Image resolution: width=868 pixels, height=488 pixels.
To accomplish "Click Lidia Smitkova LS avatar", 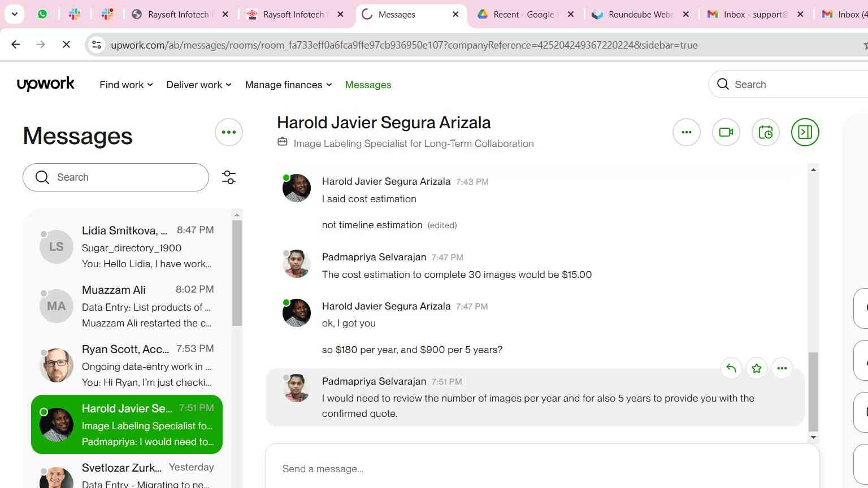I will [x=57, y=247].
